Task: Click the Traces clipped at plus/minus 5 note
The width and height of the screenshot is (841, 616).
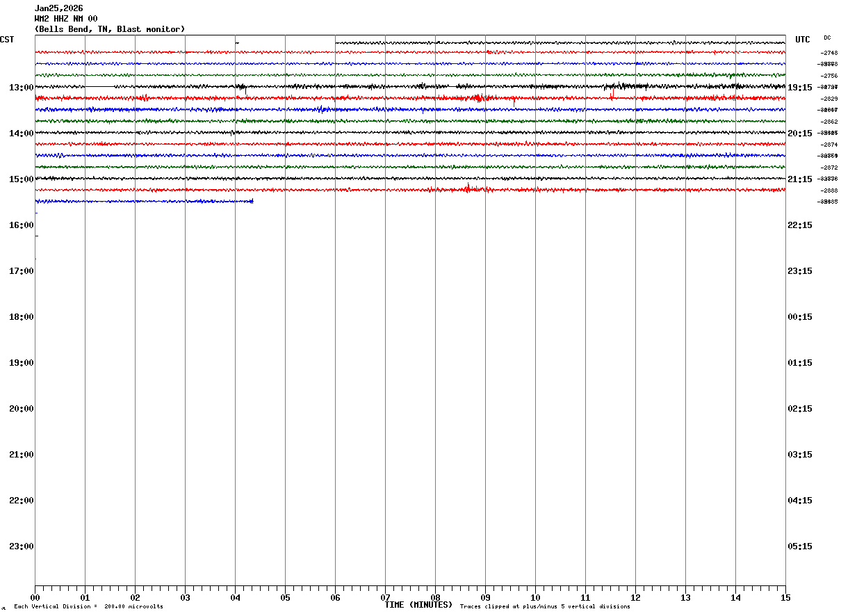Action: [x=545, y=607]
